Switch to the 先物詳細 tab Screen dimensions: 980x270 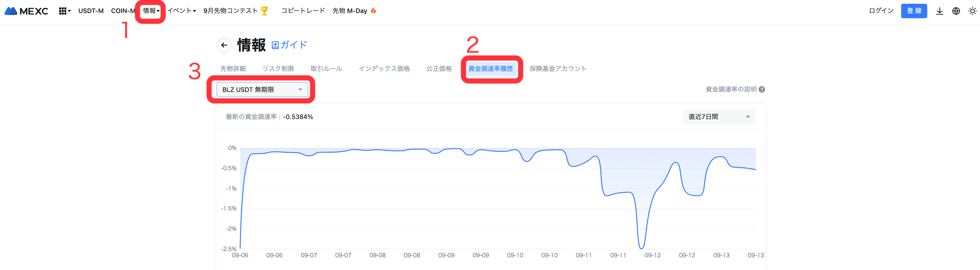pyautogui.click(x=233, y=69)
